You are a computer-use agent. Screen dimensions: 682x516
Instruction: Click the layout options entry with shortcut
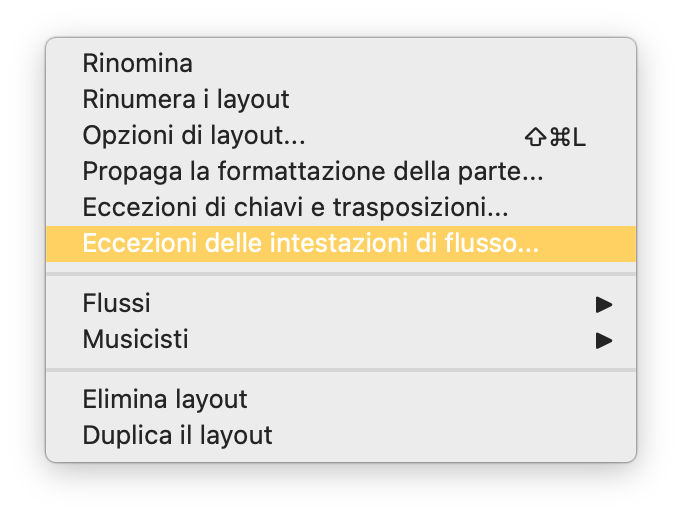pyautogui.click(x=194, y=135)
